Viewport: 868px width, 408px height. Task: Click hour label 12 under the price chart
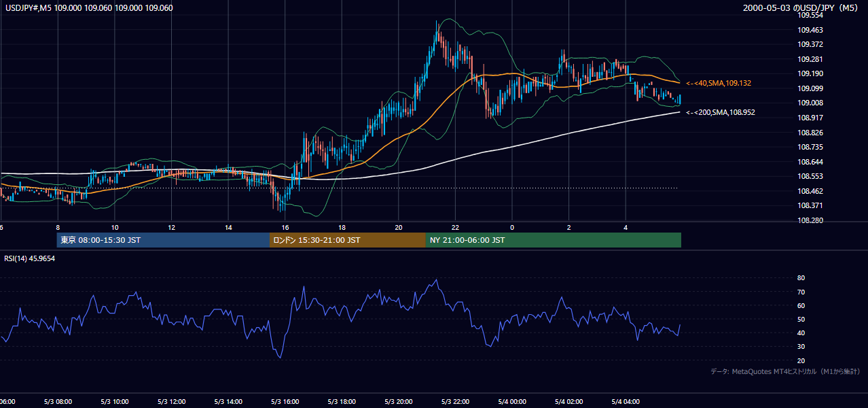pyautogui.click(x=171, y=228)
